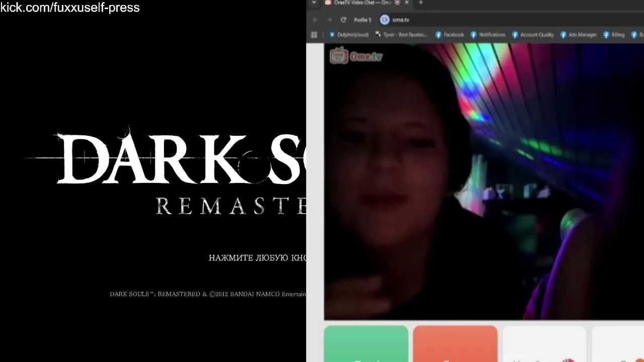Screen dimensions: 644x362
Task: Click the stranger's webcam video feed
Action: coord(484,182)
